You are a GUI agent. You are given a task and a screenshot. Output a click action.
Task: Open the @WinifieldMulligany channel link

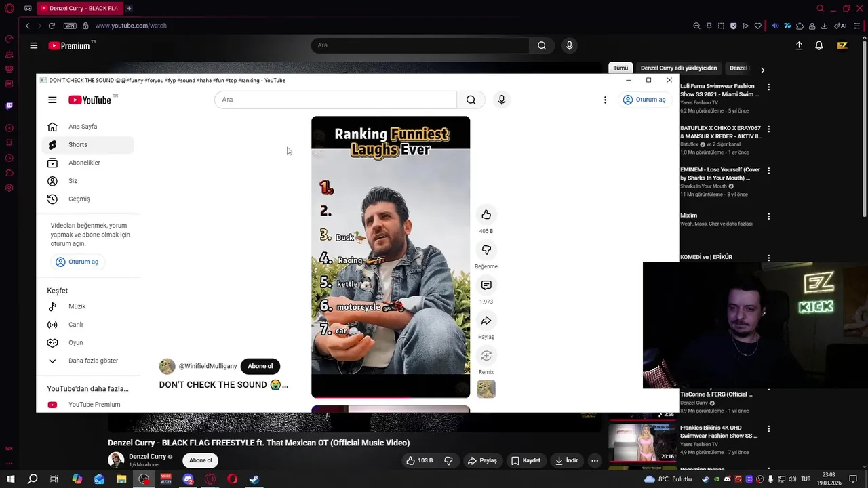(x=208, y=366)
